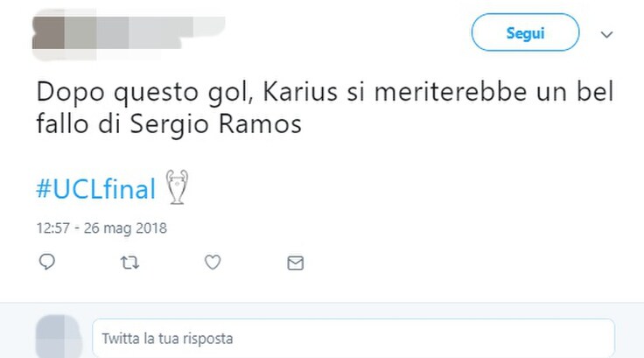Click the date portion "26 mag 2018"

[x=125, y=228]
